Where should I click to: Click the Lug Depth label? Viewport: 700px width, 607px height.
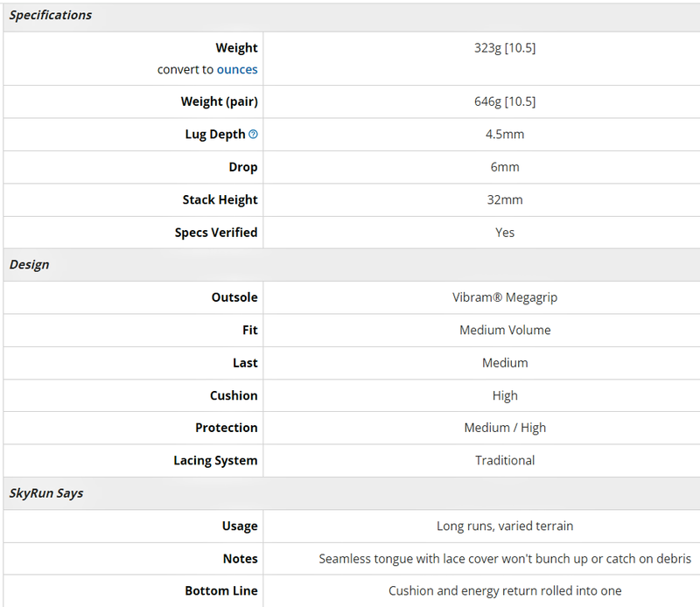pos(215,135)
